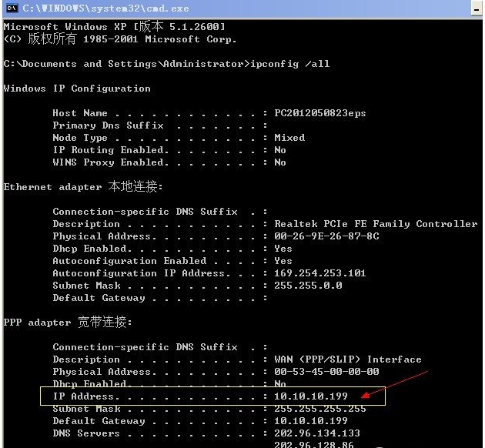Image resolution: width=485 pixels, height=448 pixels.
Task: Click the Autoconfiguration Enabled label
Action: click(x=129, y=261)
